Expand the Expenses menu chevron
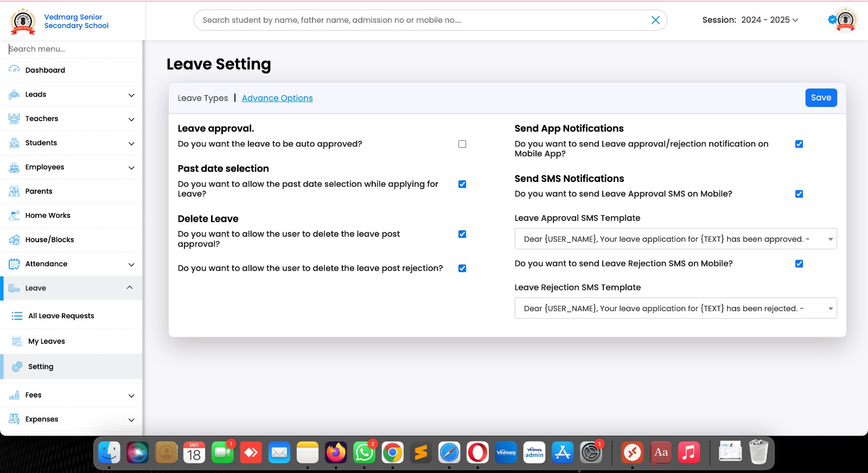 [131, 420]
